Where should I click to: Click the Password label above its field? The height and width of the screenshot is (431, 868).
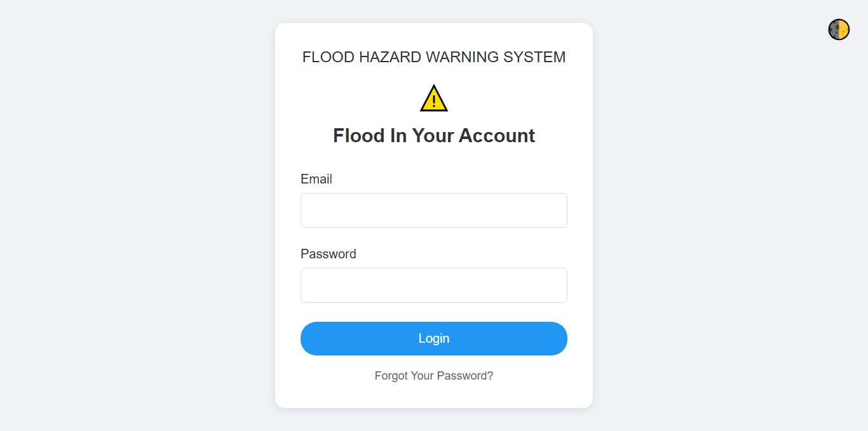coord(328,254)
